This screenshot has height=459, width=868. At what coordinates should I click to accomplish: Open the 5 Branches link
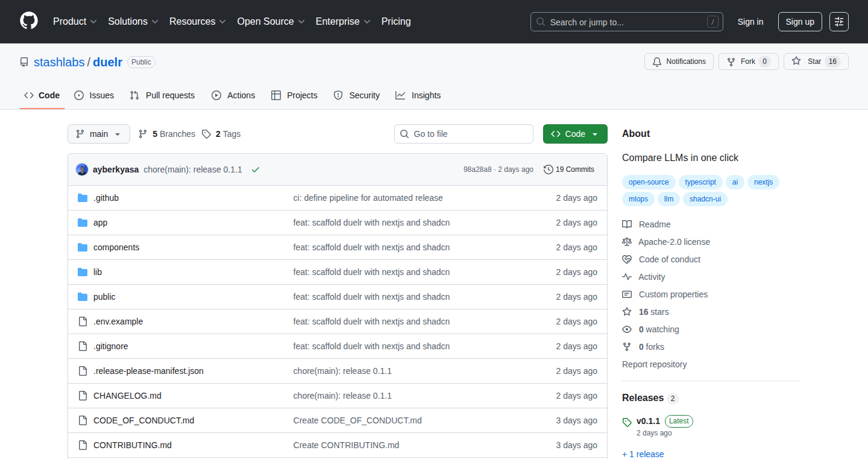click(x=167, y=134)
